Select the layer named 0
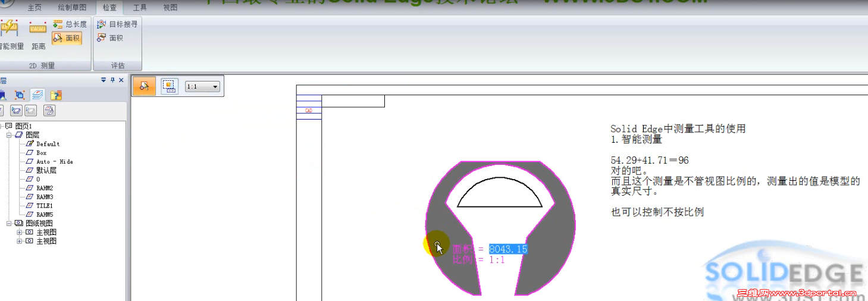The height and width of the screenshot is (301, 868). tap(38, 179)
